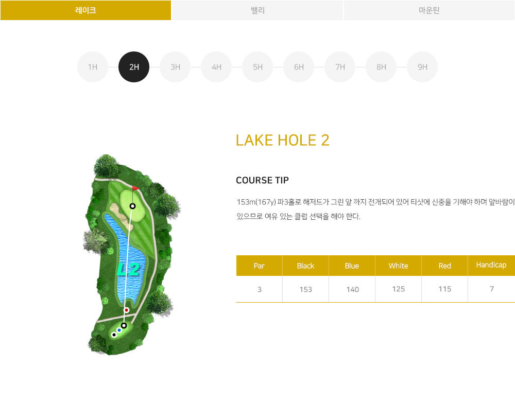Go to hole 1H
The width and height of the screenshot is (515, 420).
tap(93, 67)
